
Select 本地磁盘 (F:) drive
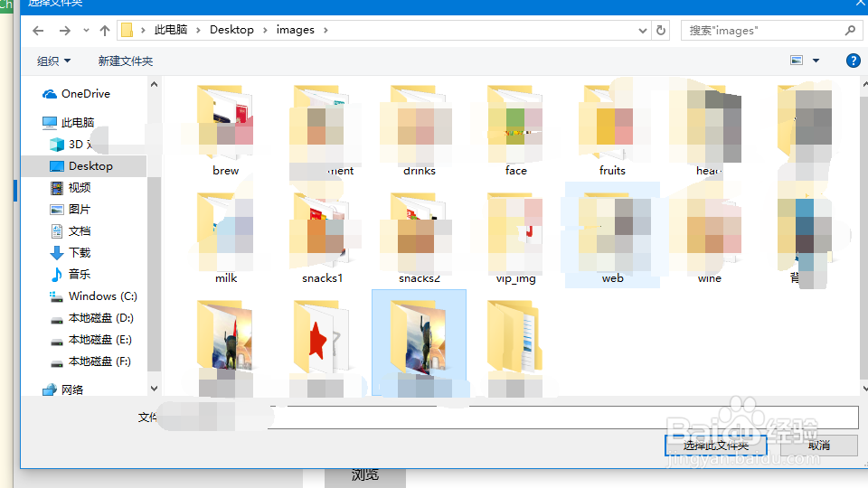click(90, 361)
